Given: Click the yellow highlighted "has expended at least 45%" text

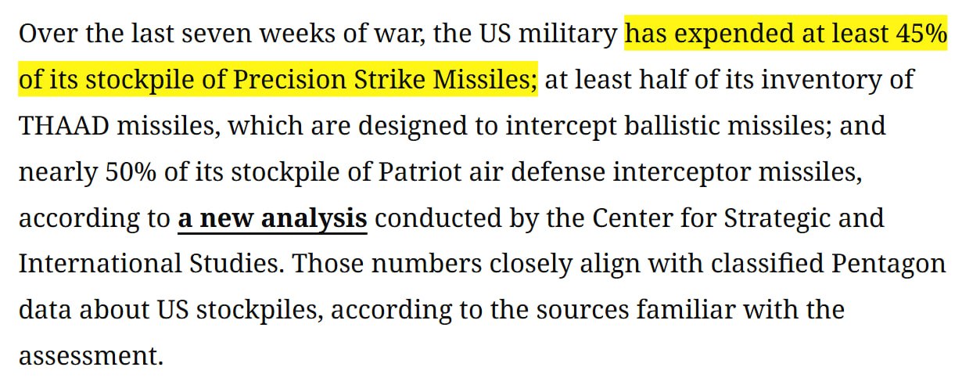Looking at the screenshot, I should click(785, 34).
